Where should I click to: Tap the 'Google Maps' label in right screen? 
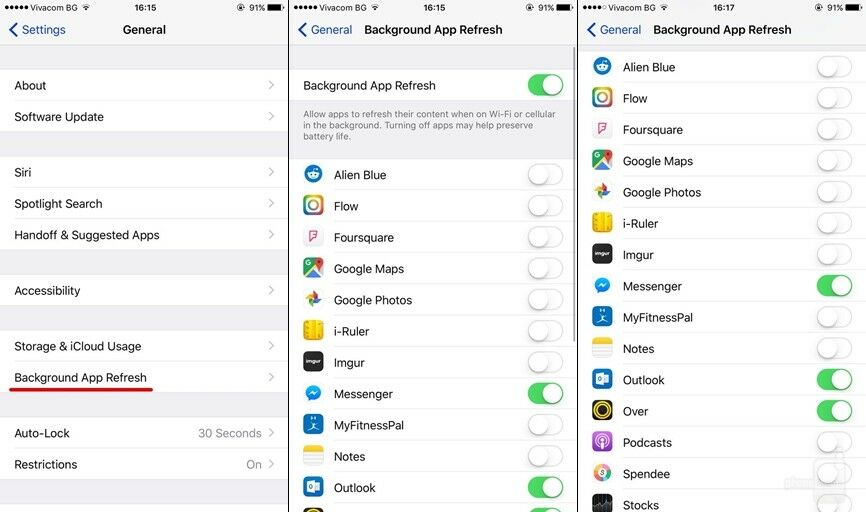[x=658, y=161]
